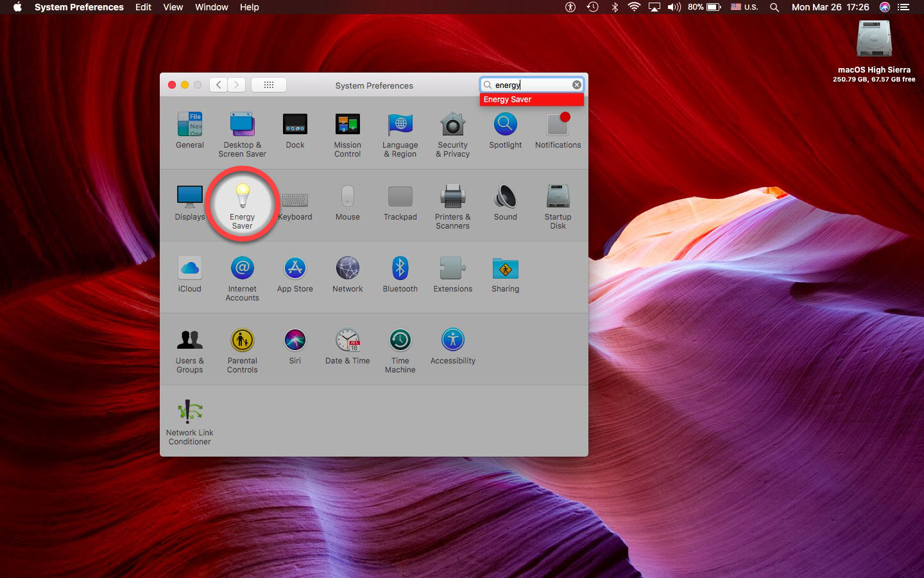Click the energy search input field
Viewport: 924px width, 578px height.
pos(531,85)
